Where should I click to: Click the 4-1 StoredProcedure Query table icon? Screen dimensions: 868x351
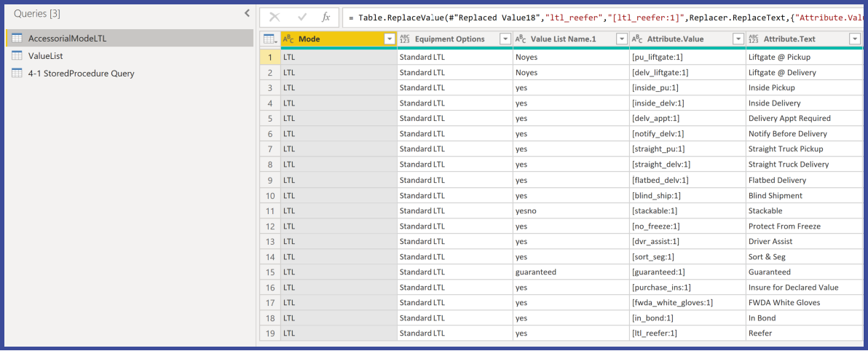pyautogui.click(x=17, y=73)
